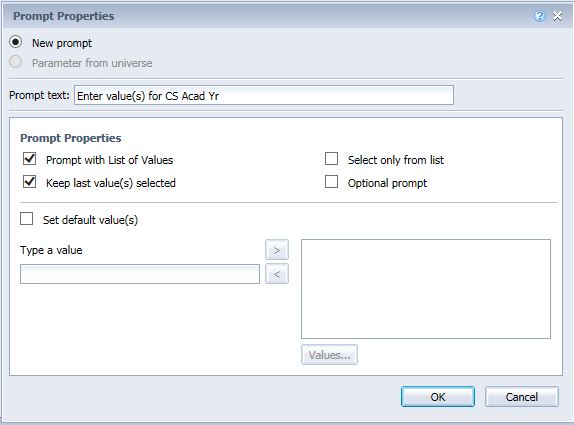Uncheck Prompt with List of Values

pos(30,159)
